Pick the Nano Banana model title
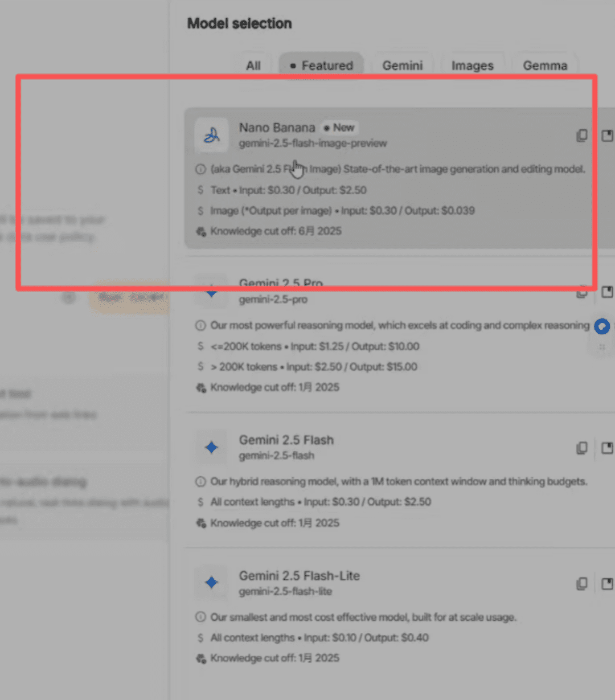The width and height of the screenshot is (615, 700). (x=277, y=128)
